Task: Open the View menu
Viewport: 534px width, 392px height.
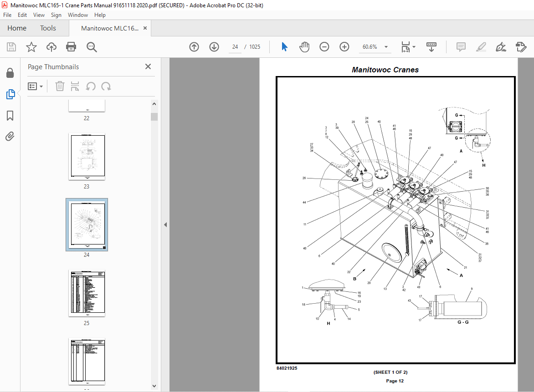Action: coord(39,15)
